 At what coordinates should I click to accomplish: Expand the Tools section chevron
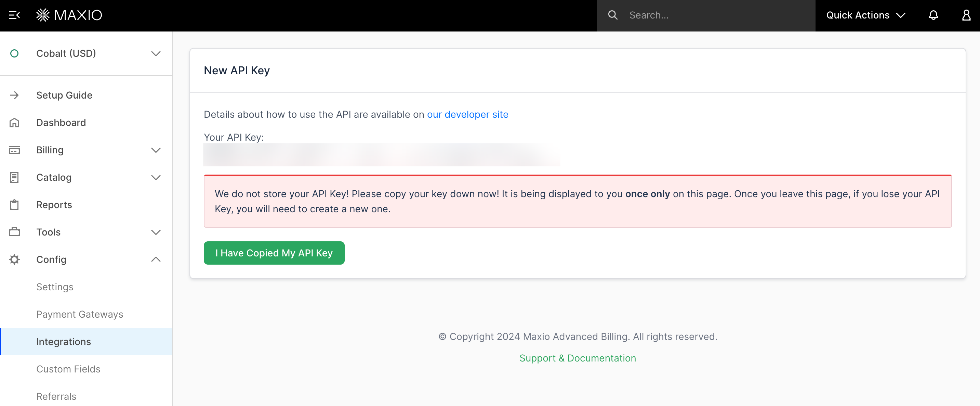[x=156, y=232]
